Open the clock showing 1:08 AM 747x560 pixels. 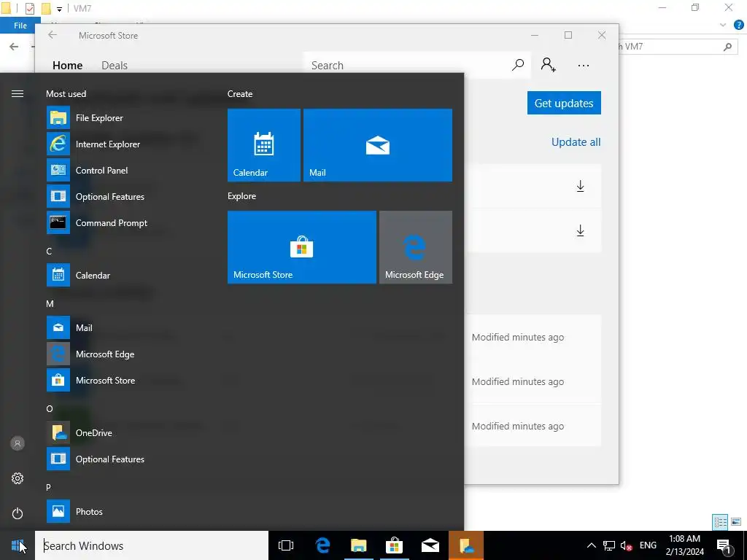pyautogui.click(x=684, y=545)
